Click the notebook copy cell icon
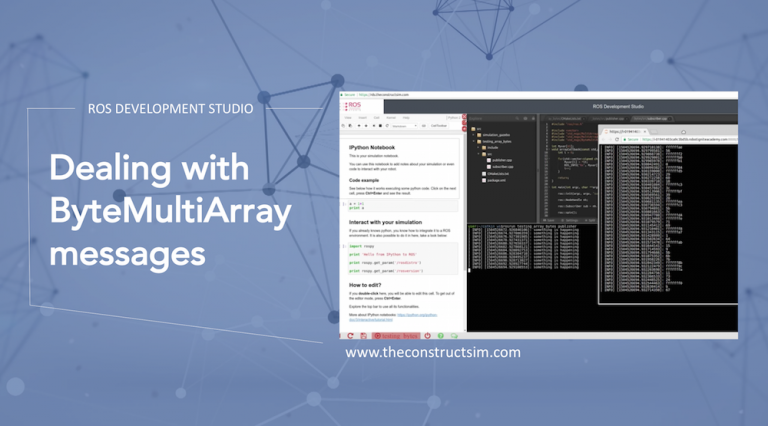The height and width of the screenshot is (426, 768). [343, 126]
